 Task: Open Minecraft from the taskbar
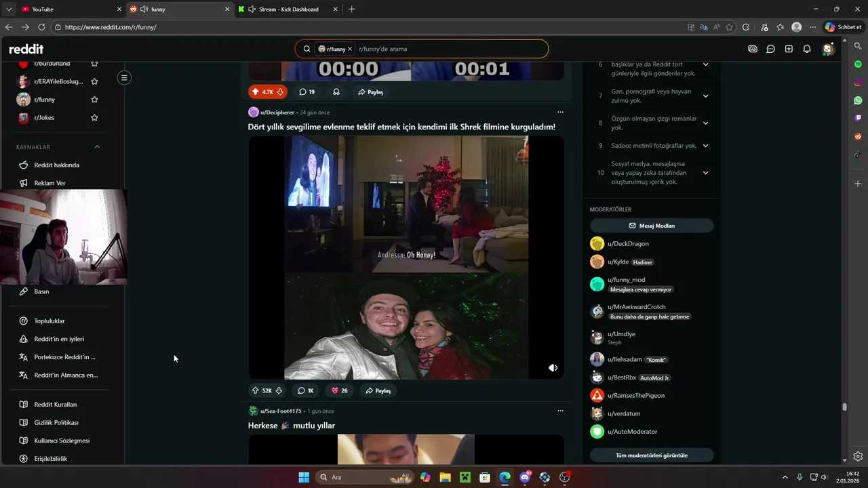[x=465, y=477]
